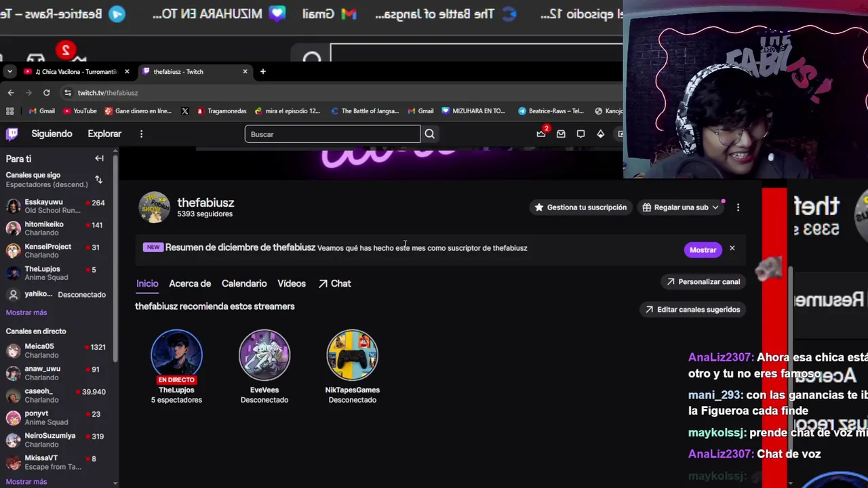Pop out the Chat tab

[x=335, y=283]
